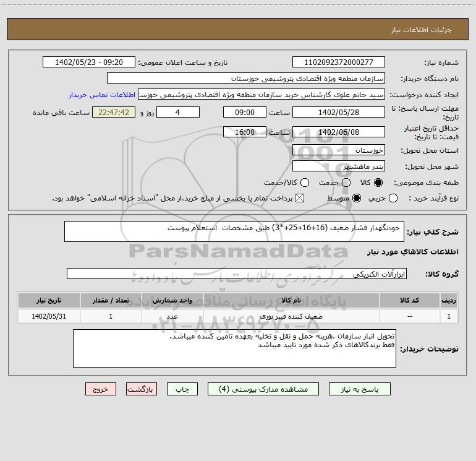The height and width of the screenshot is (461, 476).
Task: Click the کد کالا column header
Action: pyautogui.click(x=409, y=300)
